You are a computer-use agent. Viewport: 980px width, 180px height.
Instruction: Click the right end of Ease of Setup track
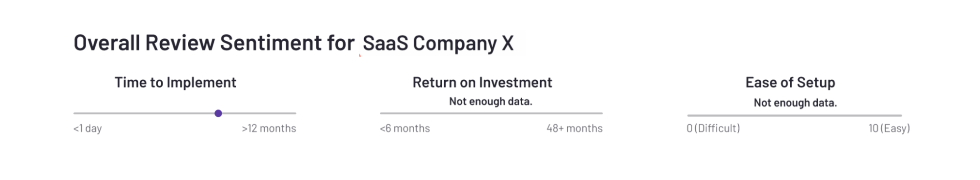900,115
